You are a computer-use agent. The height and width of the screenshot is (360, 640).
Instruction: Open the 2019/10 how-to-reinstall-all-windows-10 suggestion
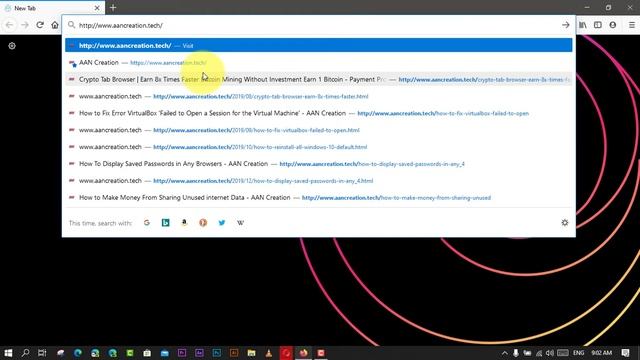tap(318, 147)
